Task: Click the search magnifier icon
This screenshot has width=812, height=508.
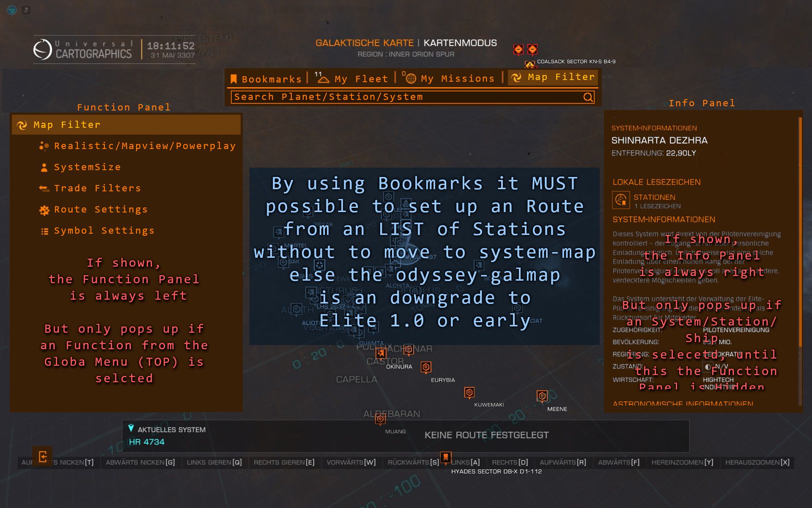Action: (x=588, y=97)
